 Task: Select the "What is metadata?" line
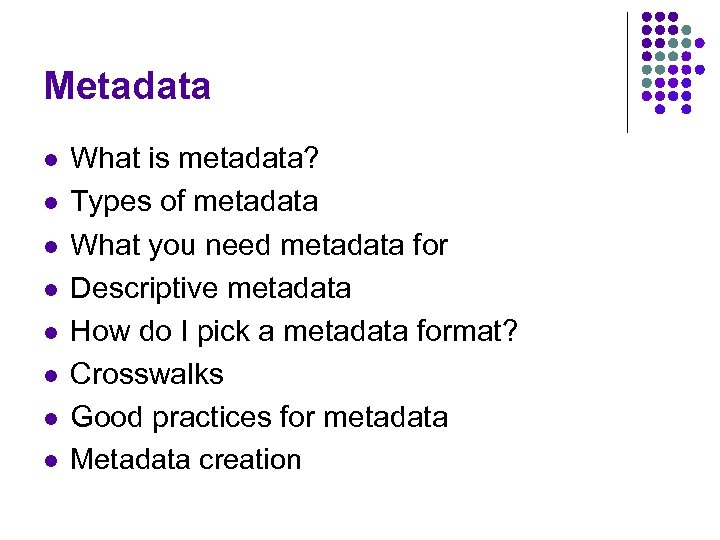coord(196,159)
